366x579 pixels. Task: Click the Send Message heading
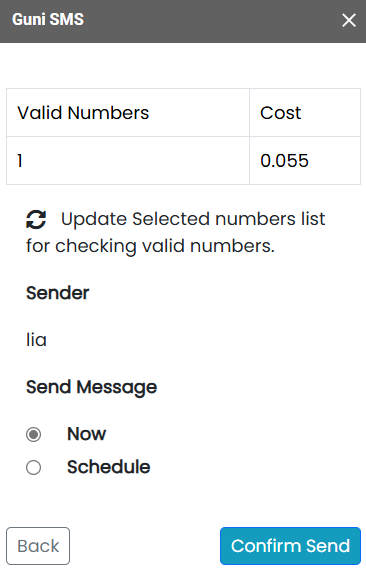92,387
